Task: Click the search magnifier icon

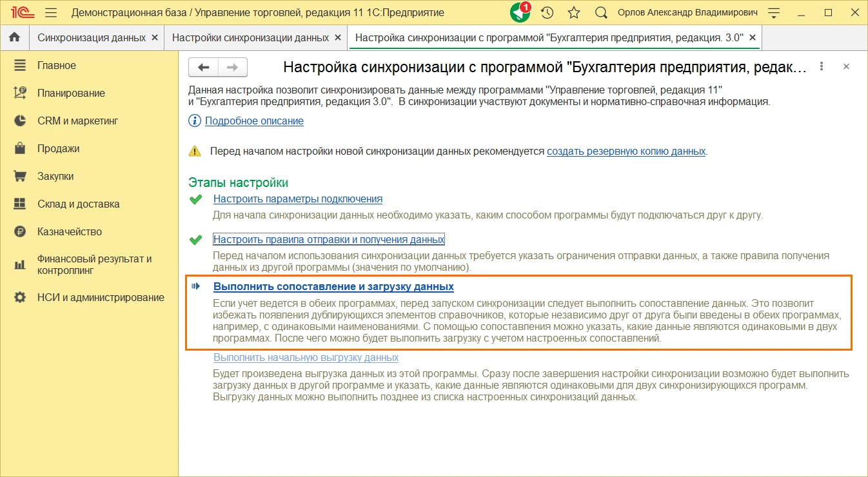Action: [601, 13]
